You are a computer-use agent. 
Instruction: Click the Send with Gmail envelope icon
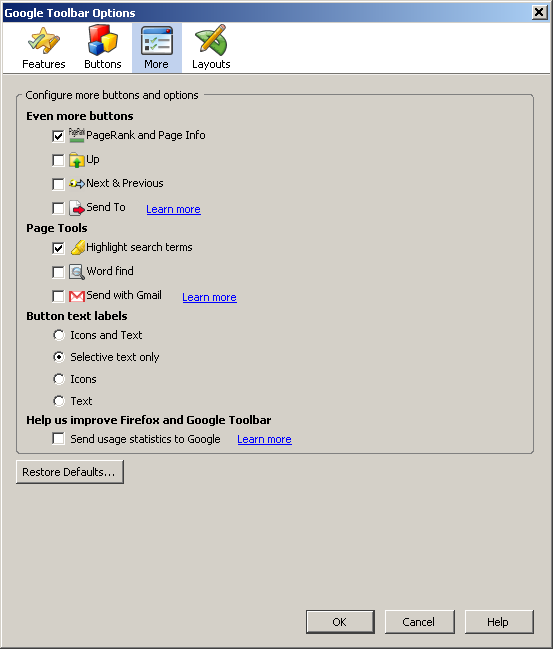(x=77, y=296)
